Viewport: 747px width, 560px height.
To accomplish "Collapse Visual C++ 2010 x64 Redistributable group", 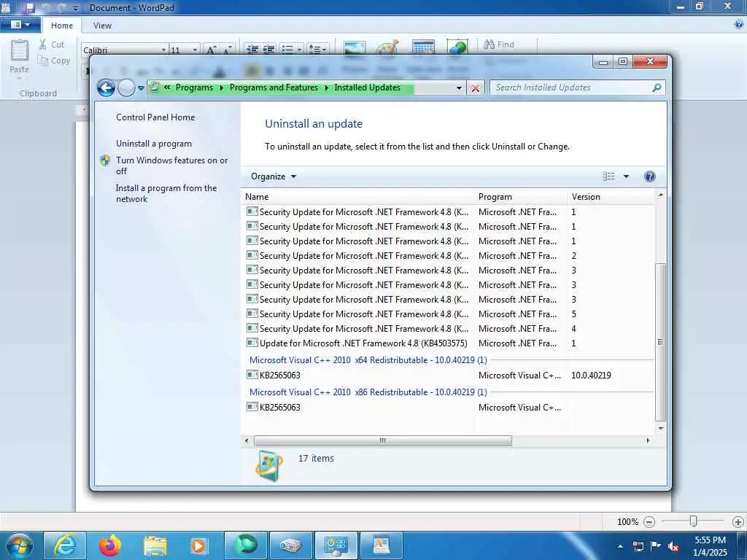I will 368,360.
